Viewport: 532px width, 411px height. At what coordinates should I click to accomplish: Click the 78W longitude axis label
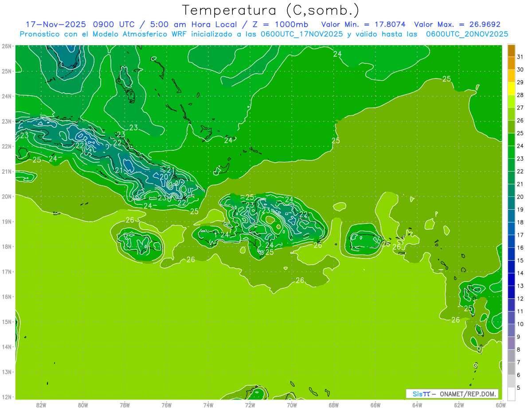tap(125, 405)
